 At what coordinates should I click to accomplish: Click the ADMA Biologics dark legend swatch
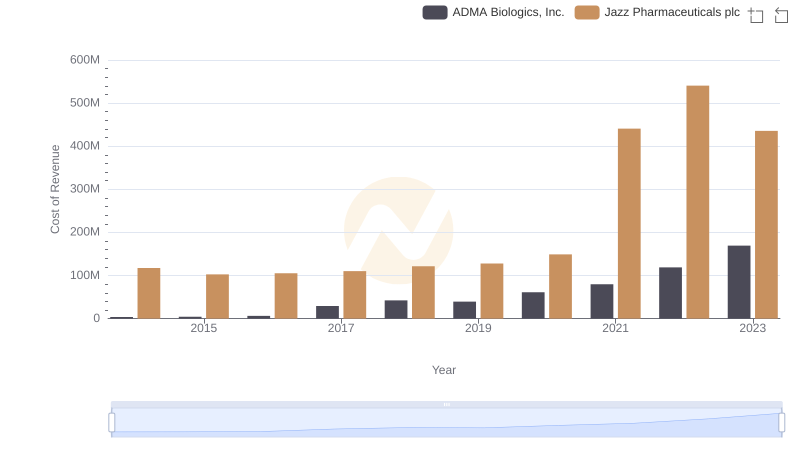pyautogui.click(x=435, y=12)
